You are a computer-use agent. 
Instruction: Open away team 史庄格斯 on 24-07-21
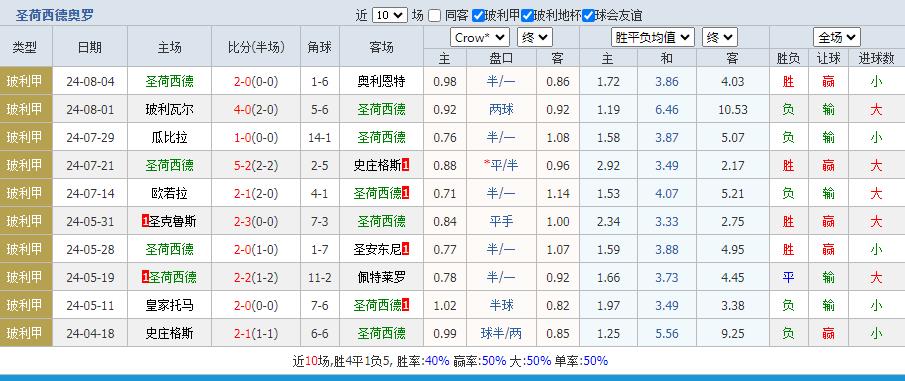[377, 166]
